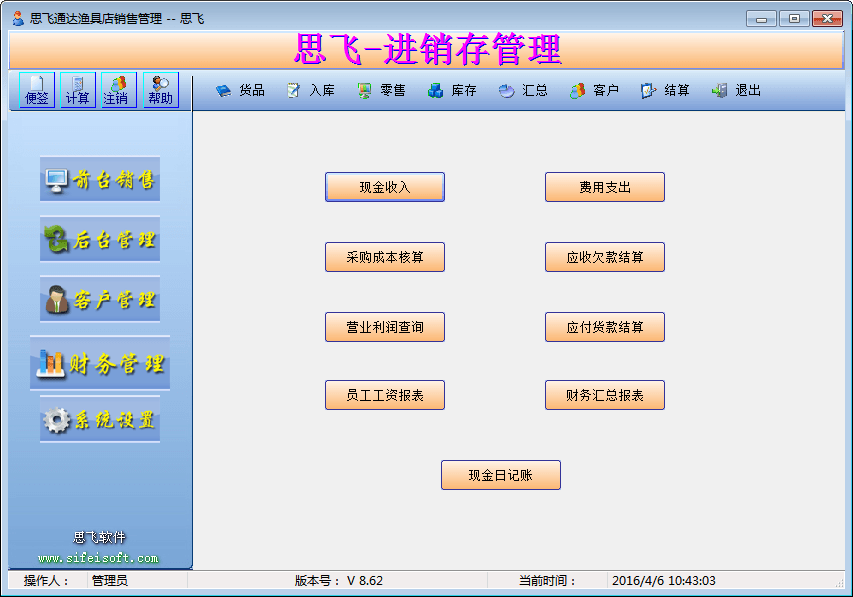Switch to 后台管理 sidebar section
853x597 pixels.
point(100,240)
